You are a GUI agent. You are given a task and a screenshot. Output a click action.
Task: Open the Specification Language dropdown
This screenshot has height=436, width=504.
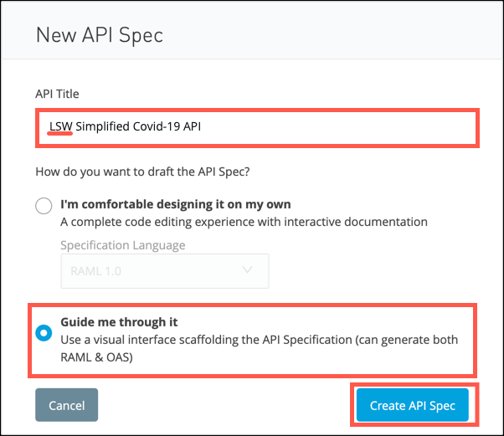point(165,271)
